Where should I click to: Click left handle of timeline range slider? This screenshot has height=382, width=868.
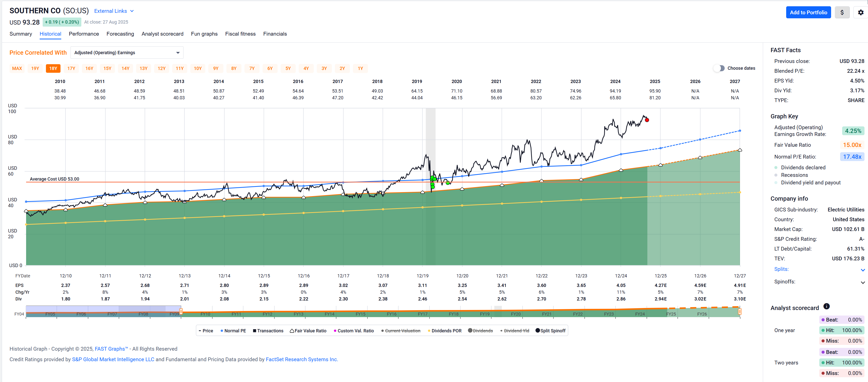[181, 311]
